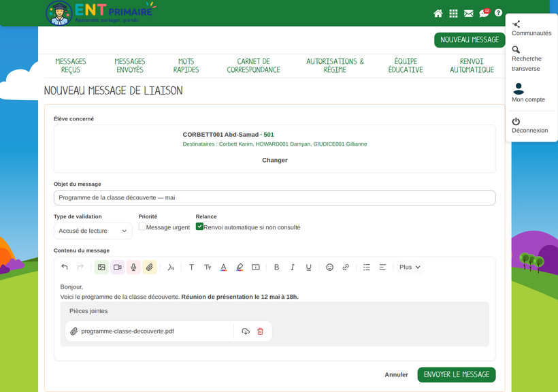
Task: Open the Mots rapides tab
Action: coord(186,65)
